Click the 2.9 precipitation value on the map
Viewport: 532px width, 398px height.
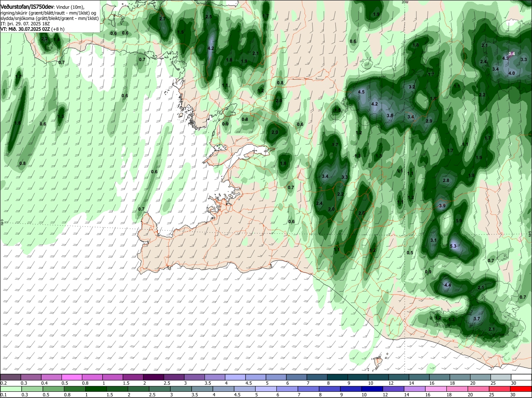(x=429, y=121)
